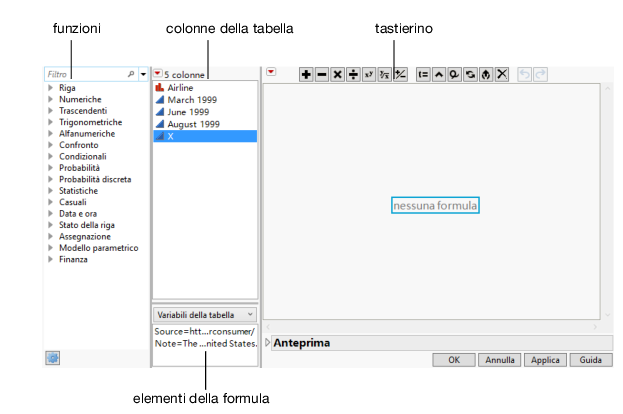Expand the Condizionali function group

(50, 156)
